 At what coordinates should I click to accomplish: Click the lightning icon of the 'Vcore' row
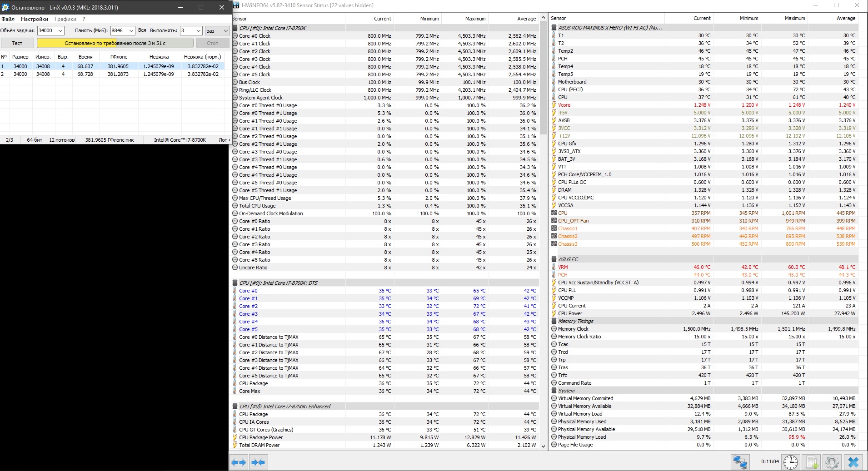coord(554,105)
